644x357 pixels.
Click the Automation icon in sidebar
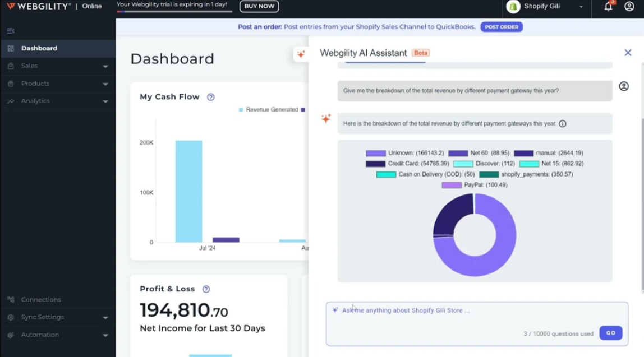(11, 335)
